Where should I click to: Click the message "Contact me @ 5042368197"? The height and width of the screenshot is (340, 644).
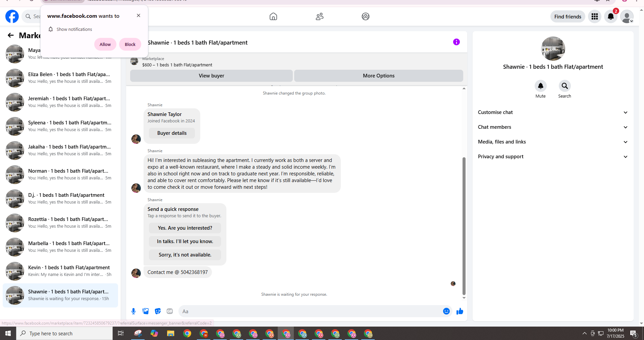(178, 272)
